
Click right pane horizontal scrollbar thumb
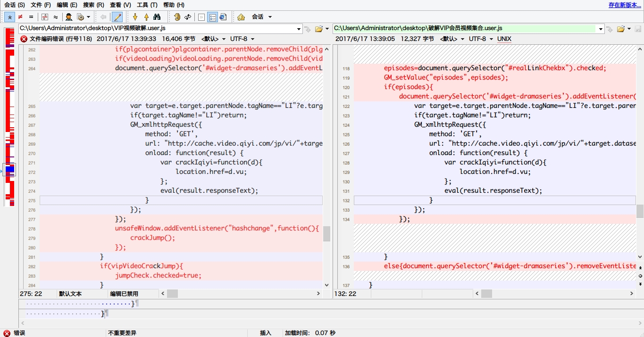[486, 294]
